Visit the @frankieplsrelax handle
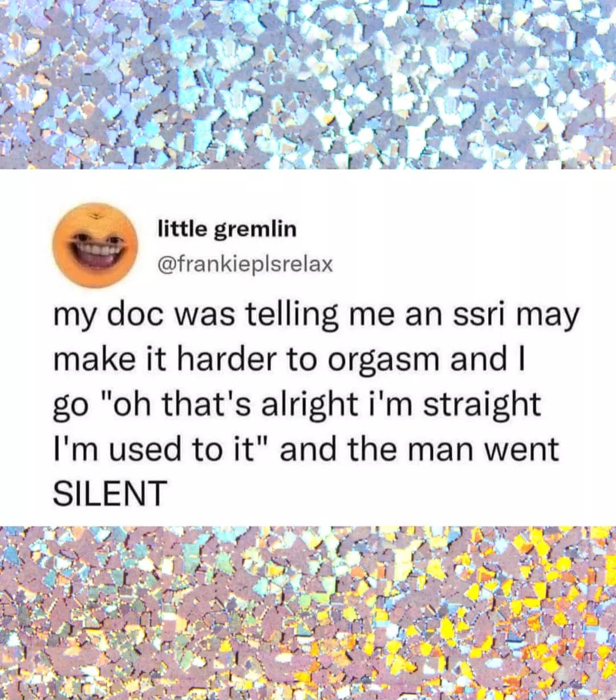 tap(245, 264)
